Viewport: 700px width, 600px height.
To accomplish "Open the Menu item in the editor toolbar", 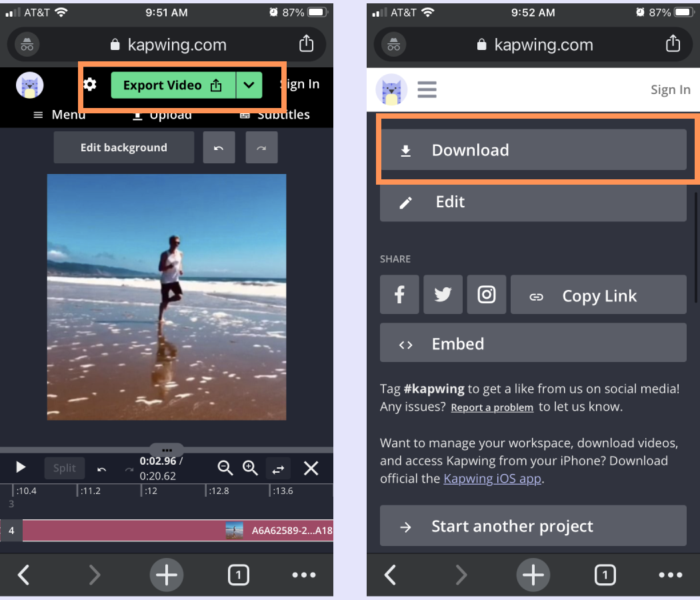I will click(x=59, y=114).
